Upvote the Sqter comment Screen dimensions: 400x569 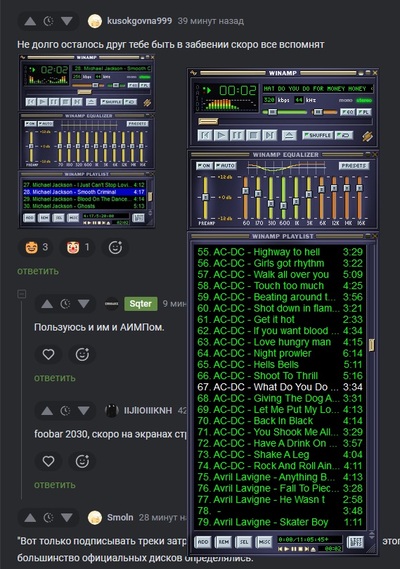47,304
